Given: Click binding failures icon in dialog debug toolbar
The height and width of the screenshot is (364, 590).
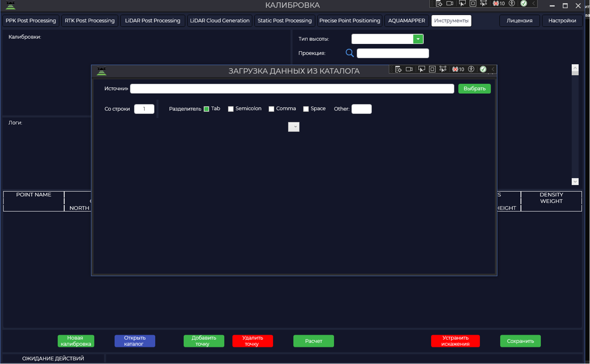Looking at the screenshot, I should [x=458, y=69].
